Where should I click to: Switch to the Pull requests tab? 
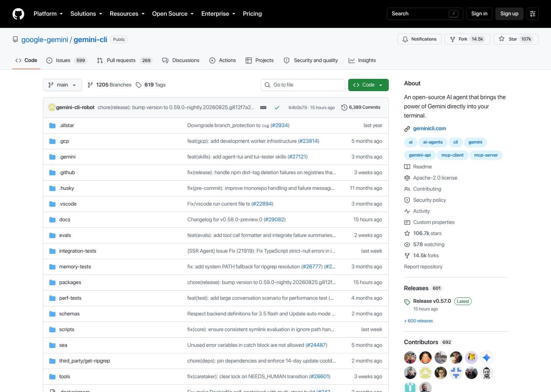tap(124, 60)
